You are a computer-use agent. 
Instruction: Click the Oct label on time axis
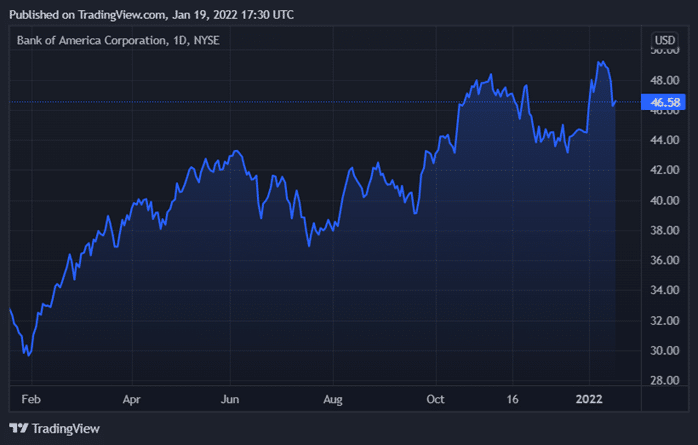(x=435, y=399)
